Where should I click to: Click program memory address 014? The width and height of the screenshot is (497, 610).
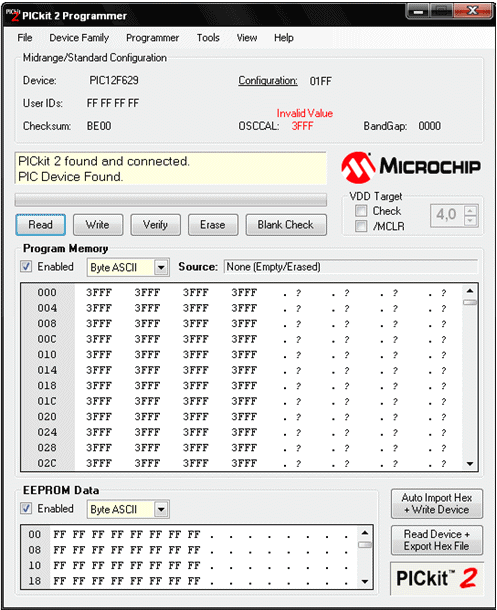point(47,370)
